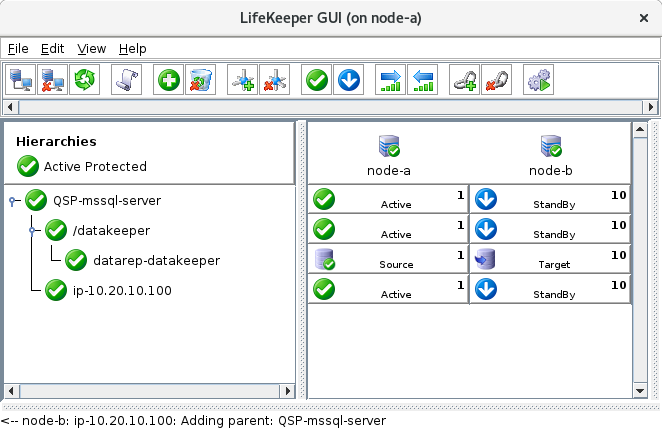Viewport: 662px width, 428px height.
Task: Collapse the QSP-mssql-server tree node
Action: pyautogui.click(x=12, y=201)
